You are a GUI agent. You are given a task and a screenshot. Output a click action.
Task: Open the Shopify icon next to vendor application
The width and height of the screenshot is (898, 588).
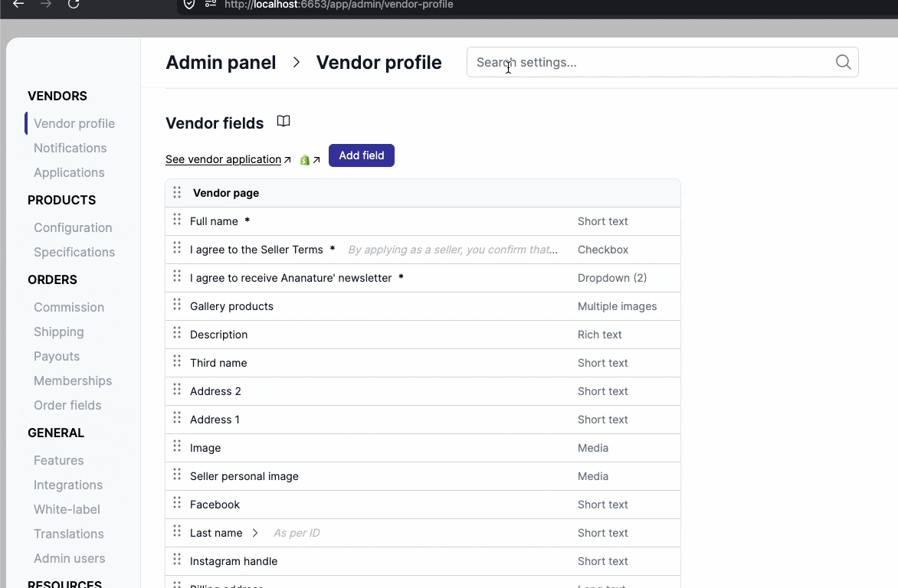click(x=306, y=159)
